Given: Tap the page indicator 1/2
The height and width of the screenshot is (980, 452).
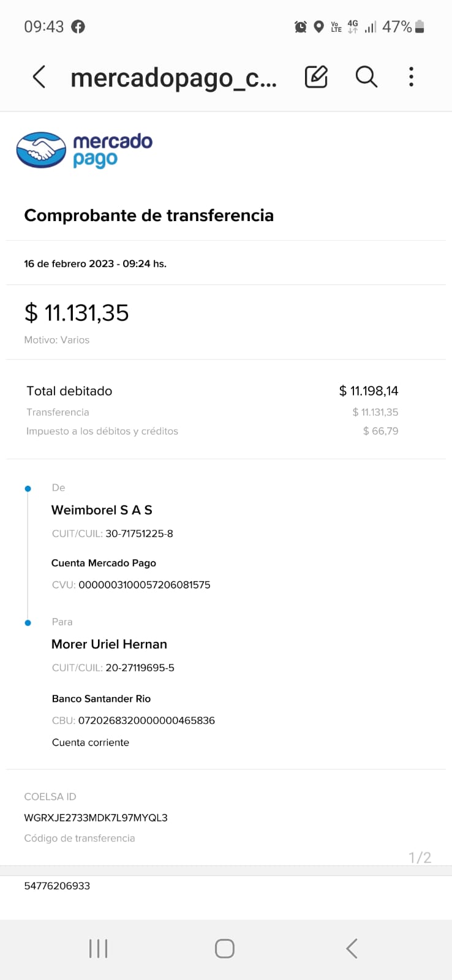Looking at the screenshot, I should [420, 858].
